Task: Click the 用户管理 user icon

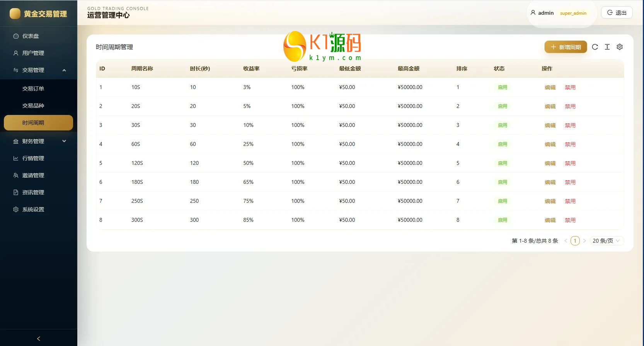Action: [x=16, y=53]
